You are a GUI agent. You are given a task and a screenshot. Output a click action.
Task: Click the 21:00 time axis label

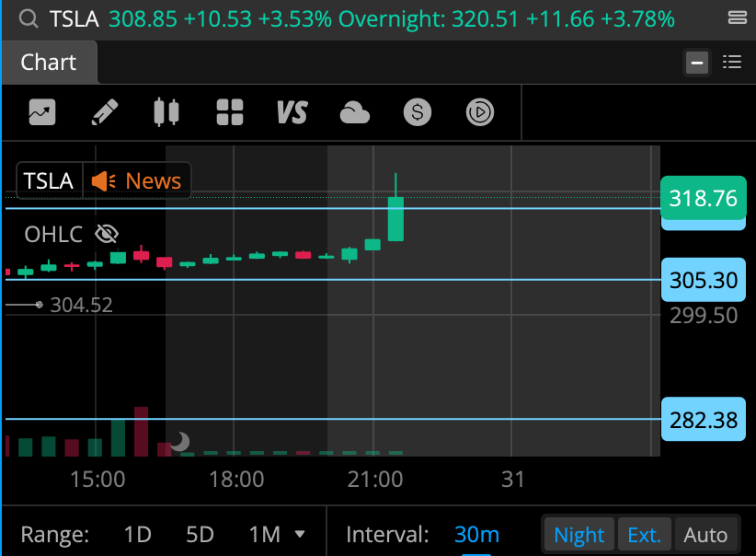pos(374,480)
